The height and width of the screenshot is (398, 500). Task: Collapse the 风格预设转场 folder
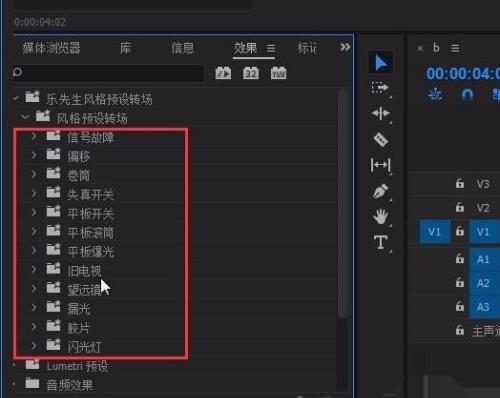pos(24,117)
